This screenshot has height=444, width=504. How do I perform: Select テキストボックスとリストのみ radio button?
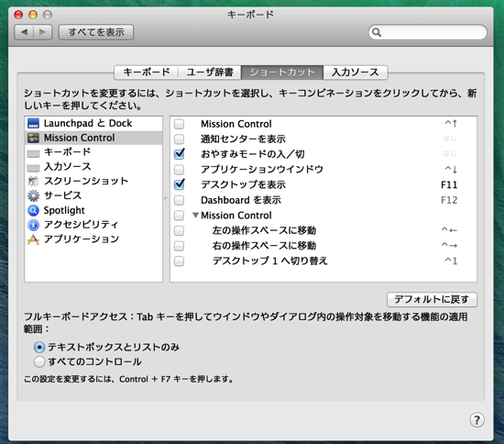tap(39, 347)
